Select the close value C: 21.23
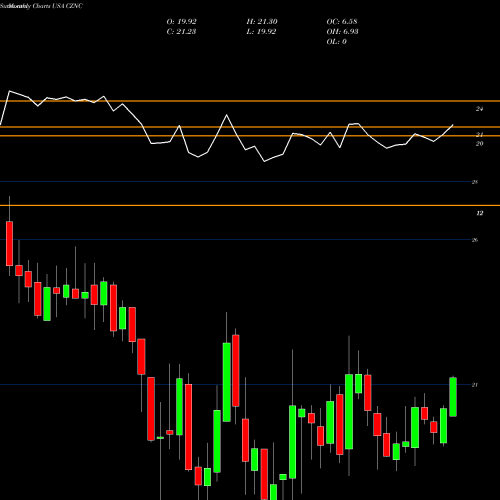The width and height of the screenshot is (500, 500). [181, 32]
